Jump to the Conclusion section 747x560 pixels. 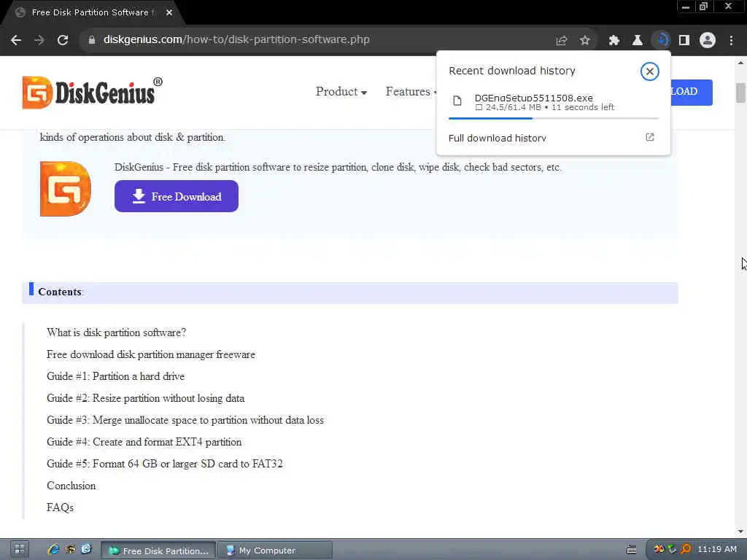(x=71, y=486)
